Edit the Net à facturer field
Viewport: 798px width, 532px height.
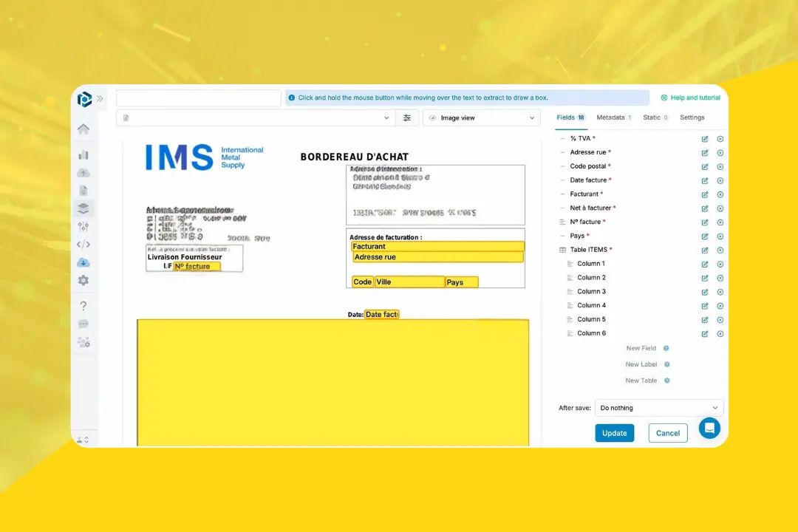click(705, 208)
